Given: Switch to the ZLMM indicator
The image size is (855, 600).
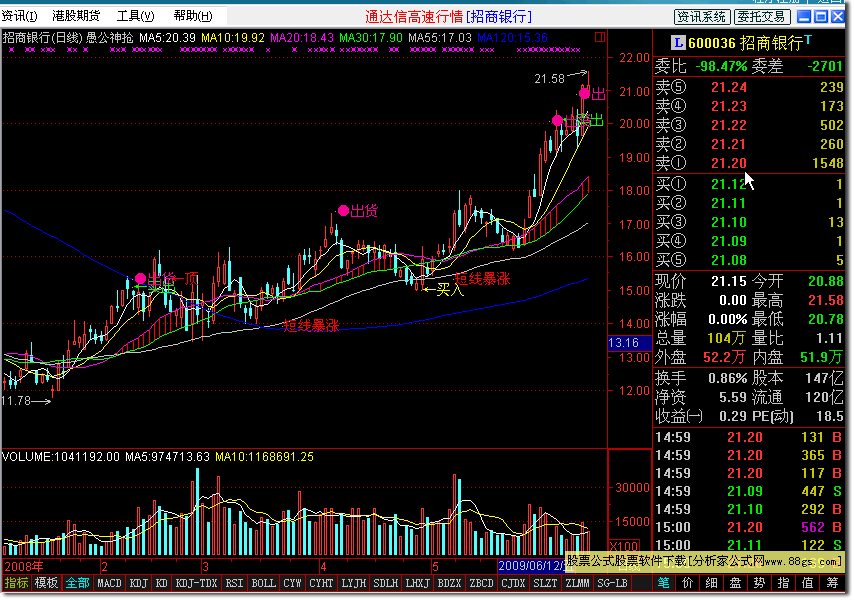Looking at the screenshot, I should (577, 583).
